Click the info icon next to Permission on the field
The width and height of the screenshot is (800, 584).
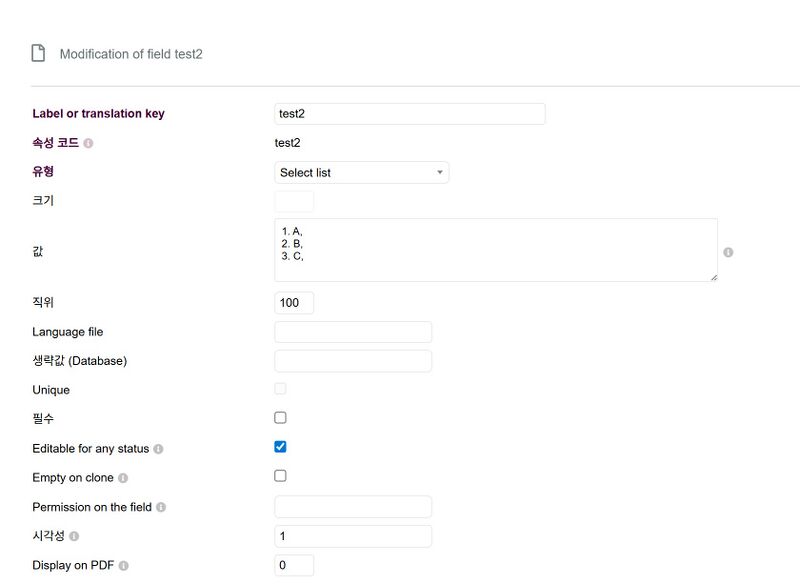161,507
